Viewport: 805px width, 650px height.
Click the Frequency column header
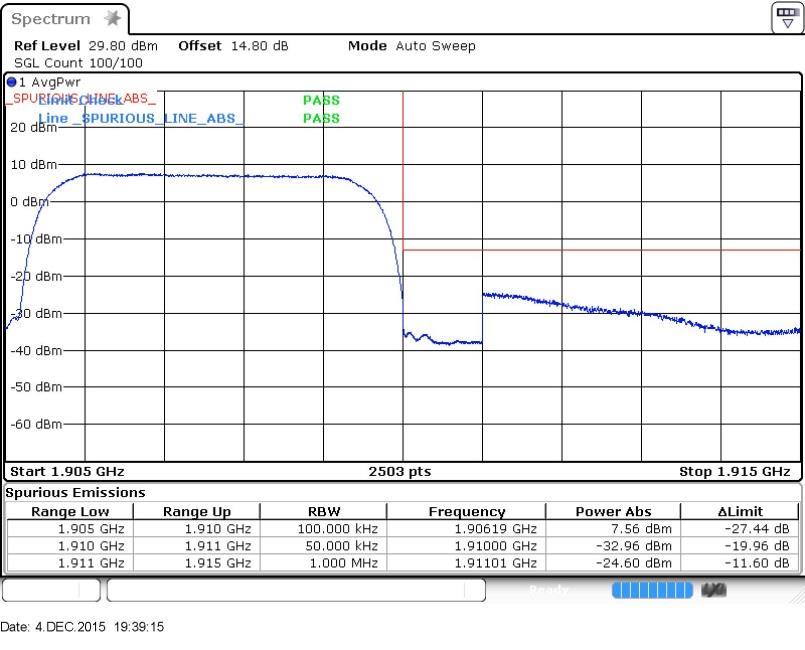coord(467,511)
